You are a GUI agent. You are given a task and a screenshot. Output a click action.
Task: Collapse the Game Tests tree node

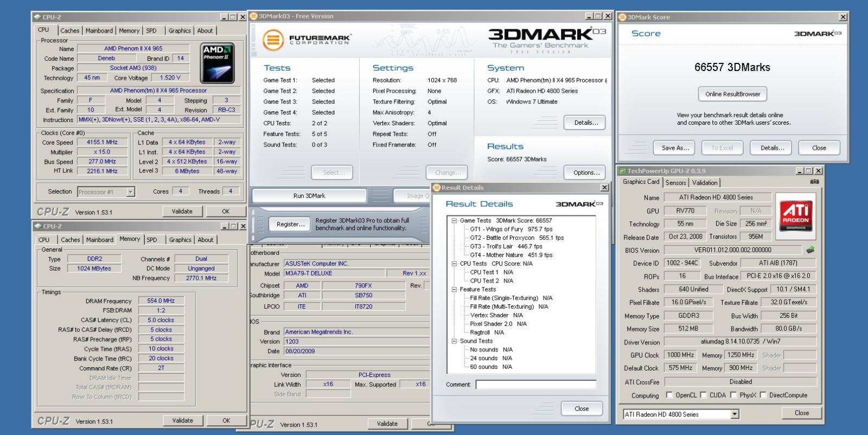click(x=454, y=221)
